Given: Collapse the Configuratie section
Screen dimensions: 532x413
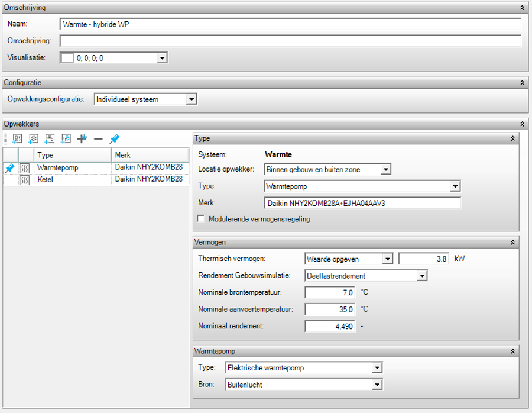Looking at the screenshot, I should [522, 82].
